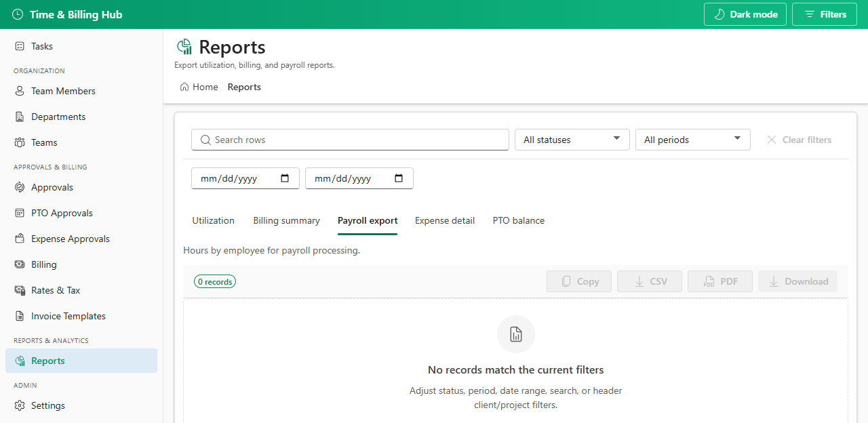
Task: Open Departments in sidebar
Action: (81, 117)
